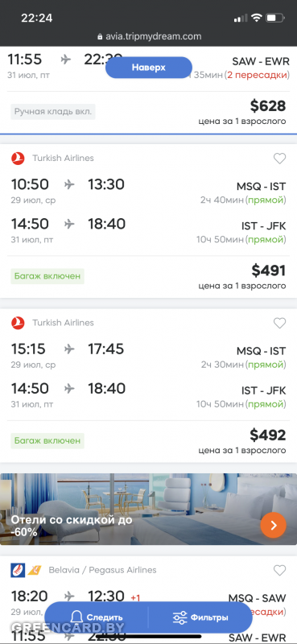Tap Следить bell icon to track prices
The width and height of the screenshot is (297, 644).
(x=76, y=617)
